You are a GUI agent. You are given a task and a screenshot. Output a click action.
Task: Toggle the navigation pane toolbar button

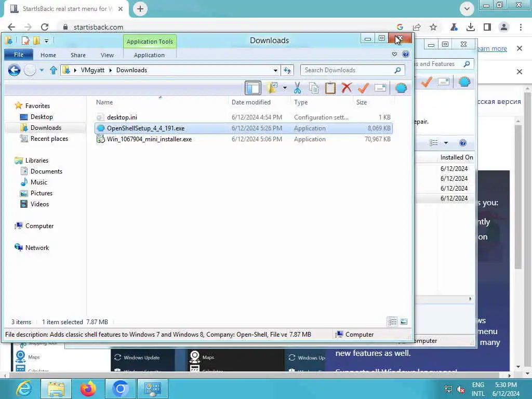click(253, 88)
